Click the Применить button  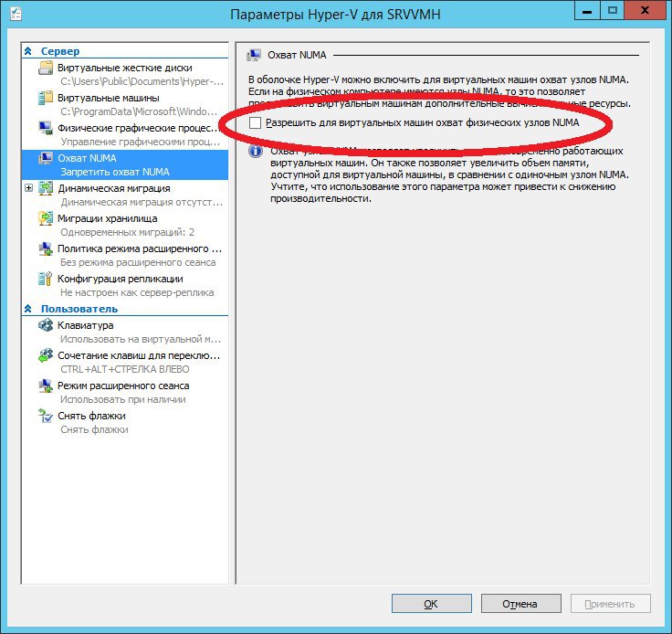[610, 604]
